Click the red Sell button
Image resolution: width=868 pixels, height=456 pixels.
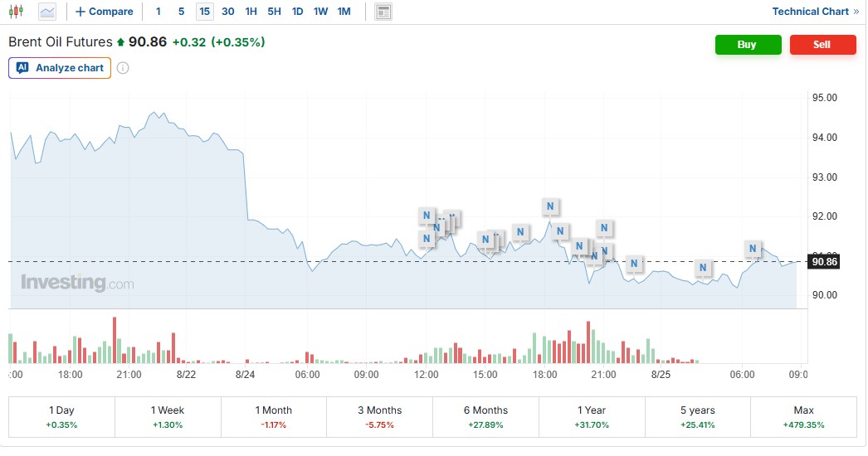click(x=822, y=45)
